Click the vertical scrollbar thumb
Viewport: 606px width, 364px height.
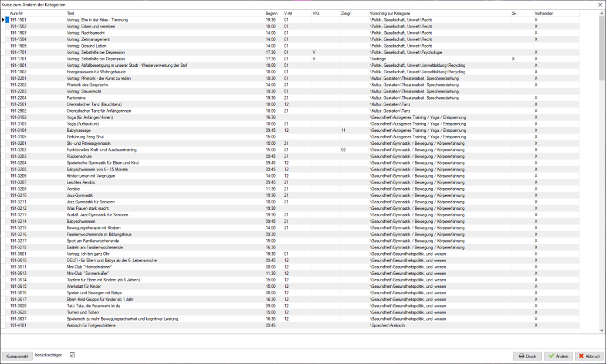pyautogui.click(x=602, y=48)
